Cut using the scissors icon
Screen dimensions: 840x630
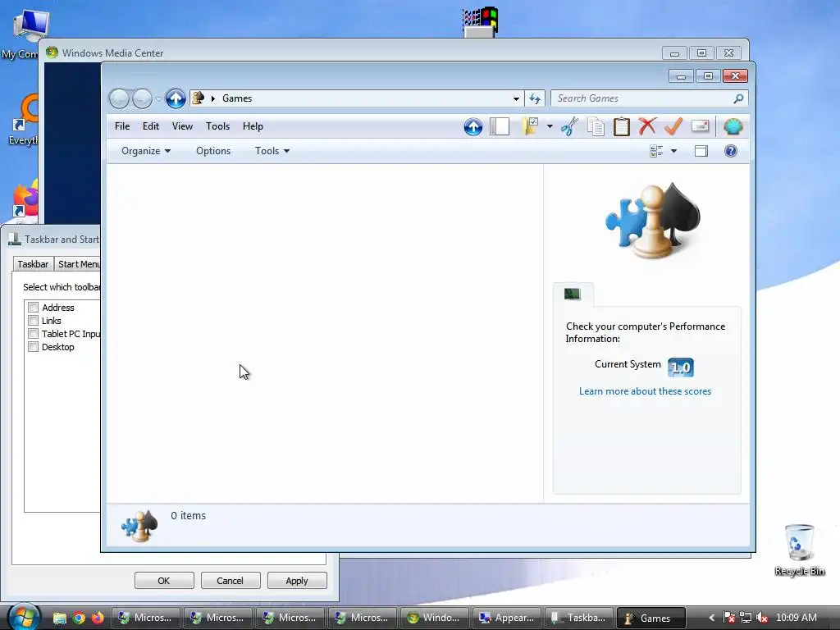pos(569,127)
